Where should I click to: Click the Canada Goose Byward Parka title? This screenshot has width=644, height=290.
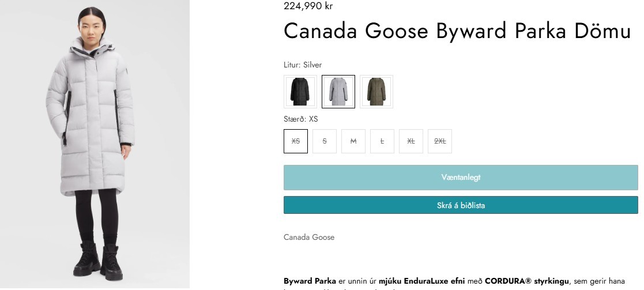click(457, 31)
